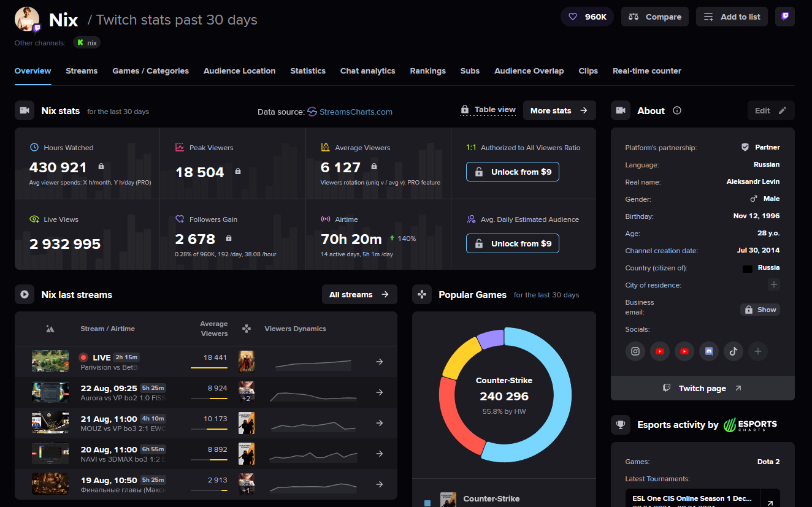
Task: Switch to the Streams tab
Action: pos(82,71)
